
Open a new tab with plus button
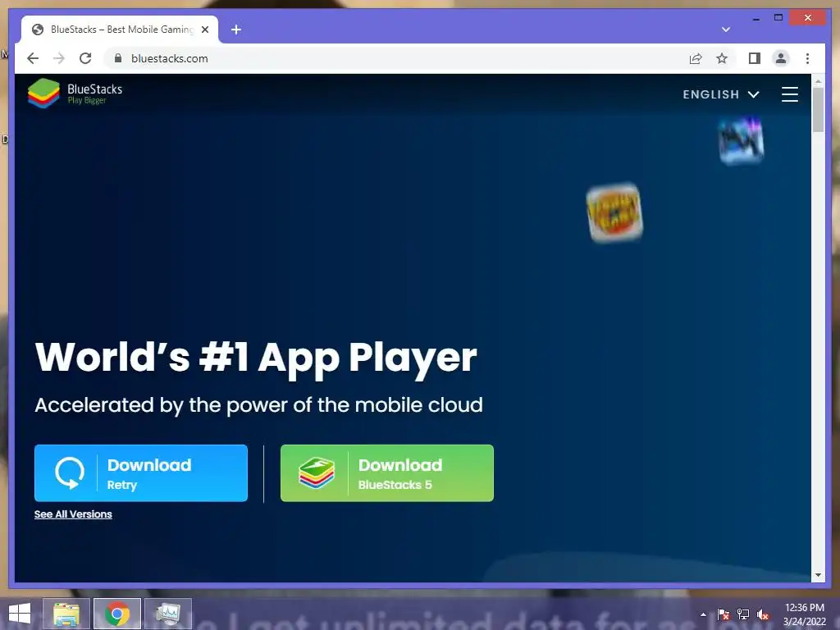pos(235,30)
